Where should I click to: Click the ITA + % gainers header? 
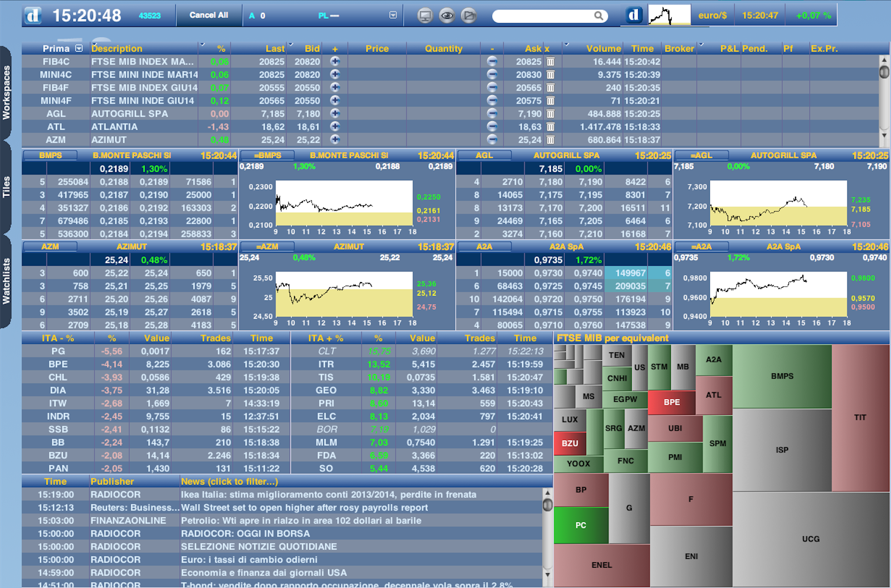326,338
